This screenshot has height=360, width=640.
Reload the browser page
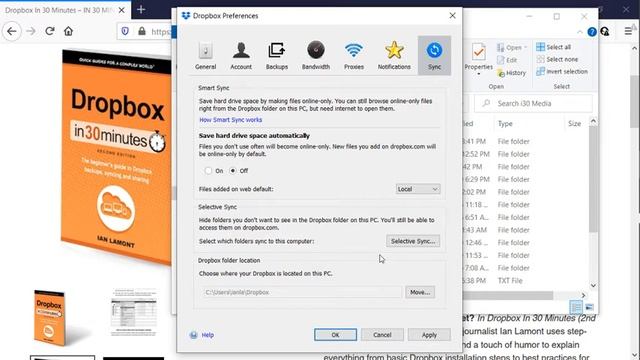(x=50, y=31)
